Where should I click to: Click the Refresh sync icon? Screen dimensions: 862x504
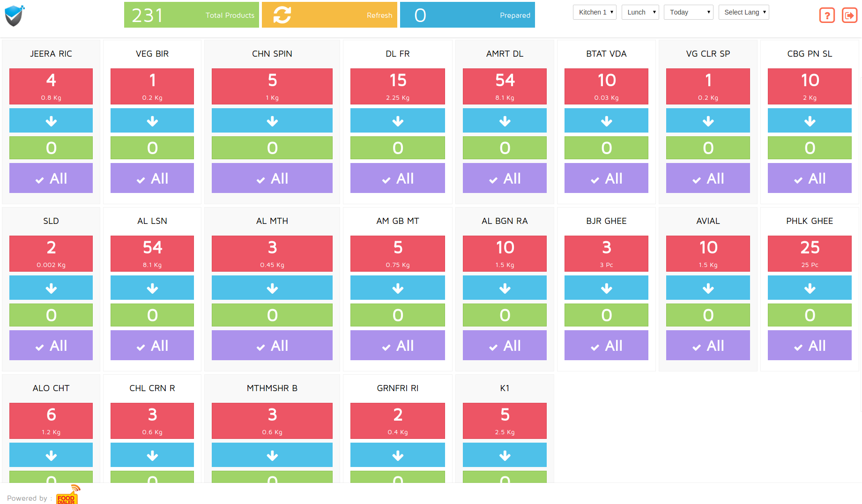point(282,15)
